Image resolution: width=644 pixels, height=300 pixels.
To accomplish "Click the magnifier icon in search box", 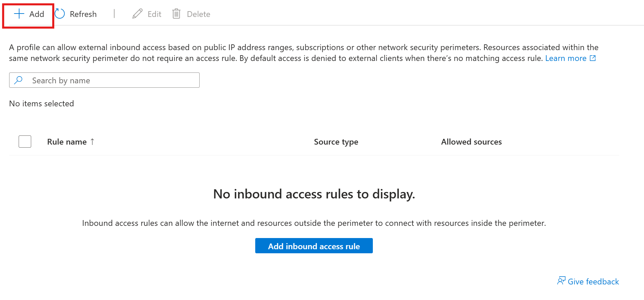I will (x=18, y=80).
